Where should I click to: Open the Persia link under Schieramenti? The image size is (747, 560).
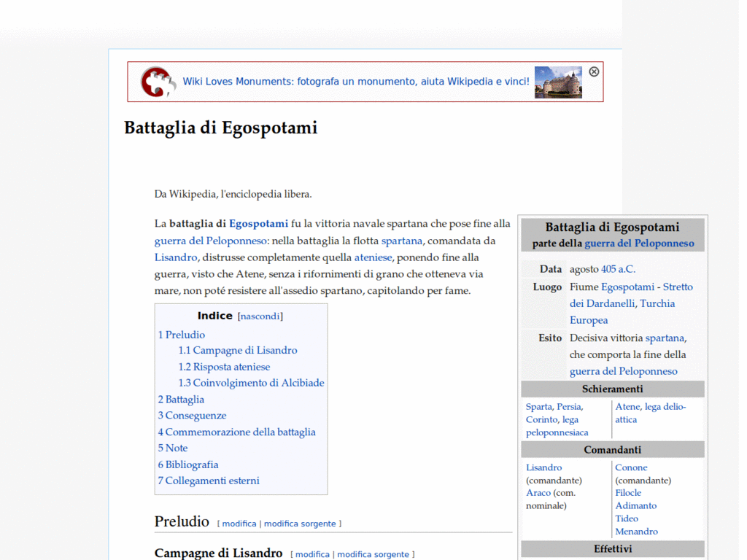pos(569,407)
